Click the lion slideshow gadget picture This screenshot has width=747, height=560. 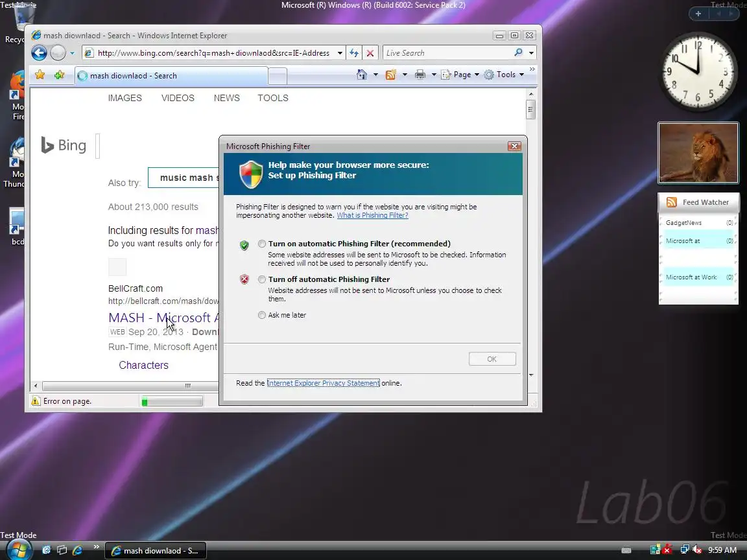pyautogui.click(x=698, y=153)
